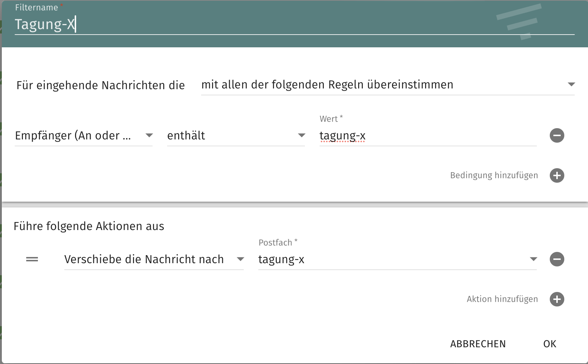Open the Verschiebe die Nachricht nach dropdown
Image resolution: width=588 pixels, height=364 pixels.
[154, 260]
